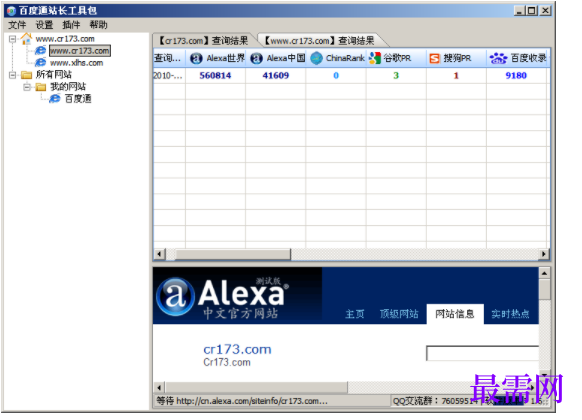Click the Baidu paw icon in 百度收录 header
This screenshot has width=582, height=420.
coord(498,58)
